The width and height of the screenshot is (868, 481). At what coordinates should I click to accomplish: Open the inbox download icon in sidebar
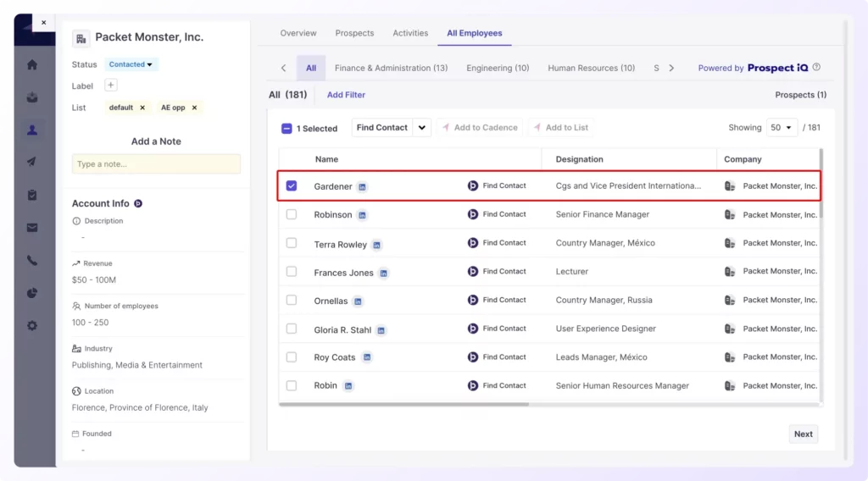point(32,97)
